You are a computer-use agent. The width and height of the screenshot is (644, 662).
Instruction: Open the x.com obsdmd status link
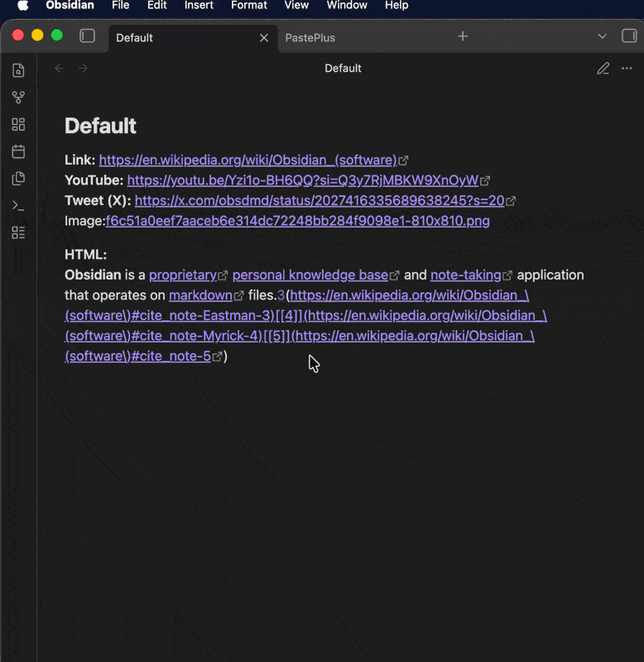(x=320, y=201)
